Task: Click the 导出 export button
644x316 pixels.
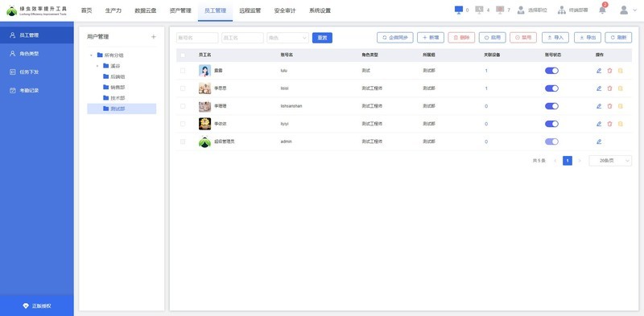Action: [x=588, y=37]
